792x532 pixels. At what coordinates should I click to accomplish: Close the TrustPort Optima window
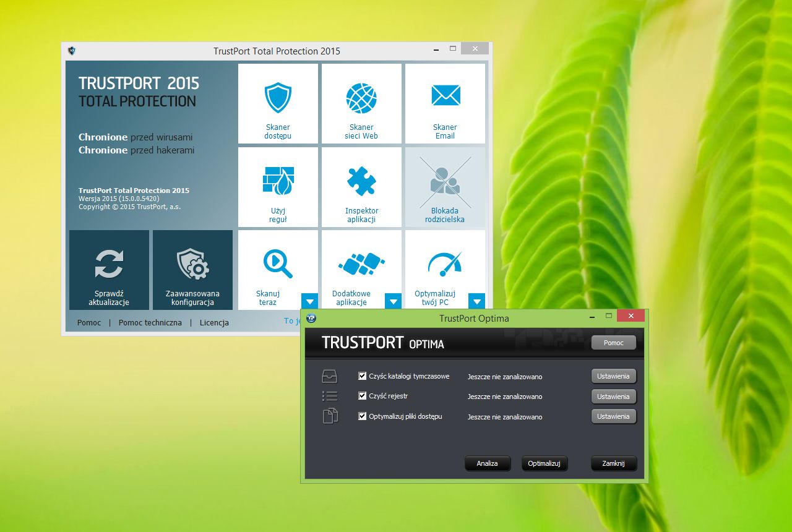[631, 316]
